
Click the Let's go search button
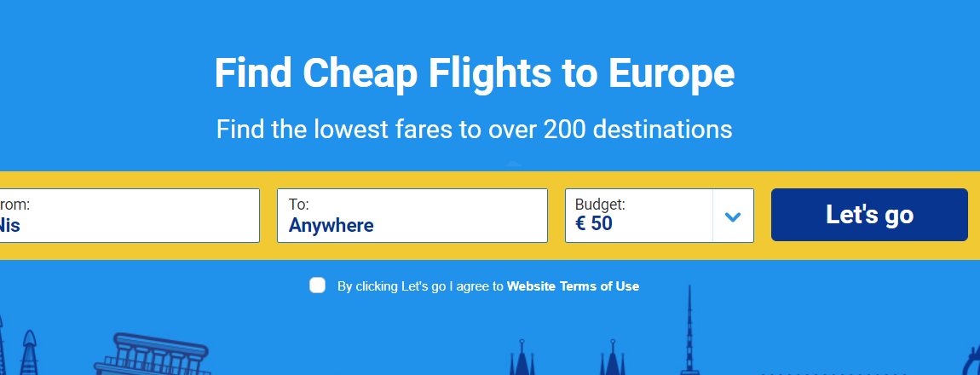click(x=869, y=215)
